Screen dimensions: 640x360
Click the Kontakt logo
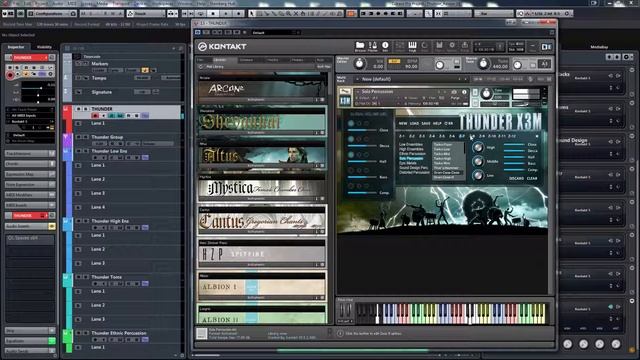point(222,47)
